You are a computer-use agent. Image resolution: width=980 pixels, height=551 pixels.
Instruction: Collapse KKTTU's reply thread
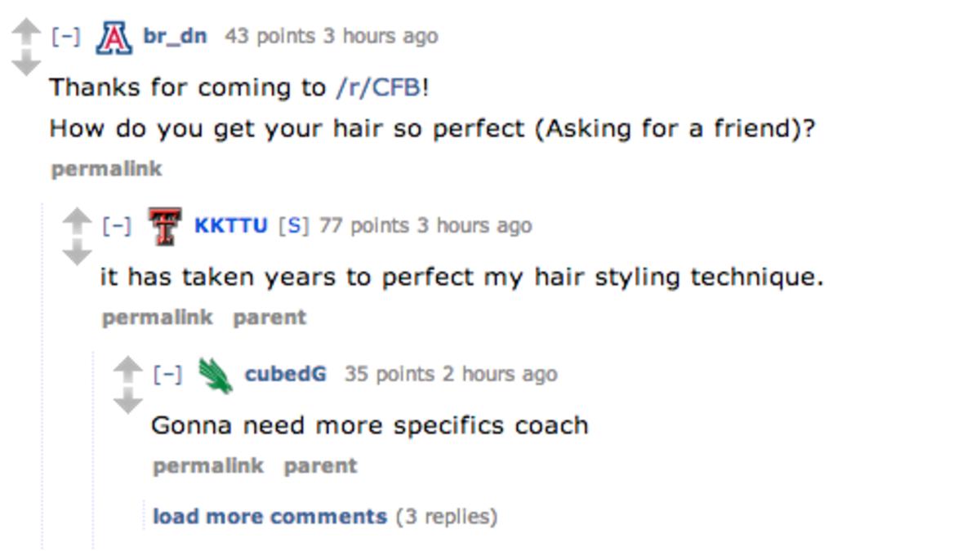117,225
